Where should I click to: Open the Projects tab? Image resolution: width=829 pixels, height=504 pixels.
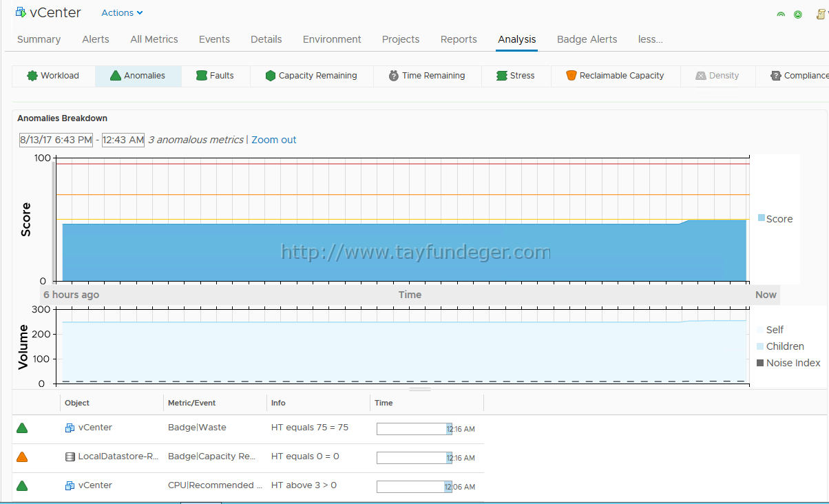[401, 39]
